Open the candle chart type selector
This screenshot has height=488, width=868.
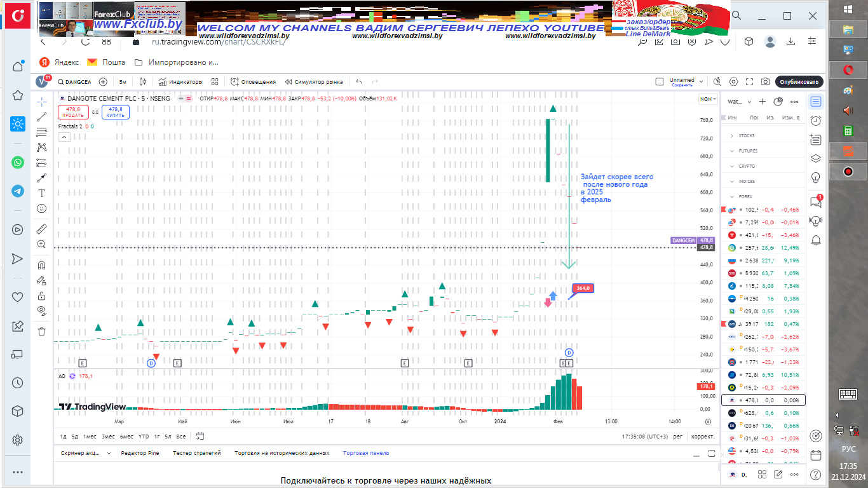click(143, 82)
